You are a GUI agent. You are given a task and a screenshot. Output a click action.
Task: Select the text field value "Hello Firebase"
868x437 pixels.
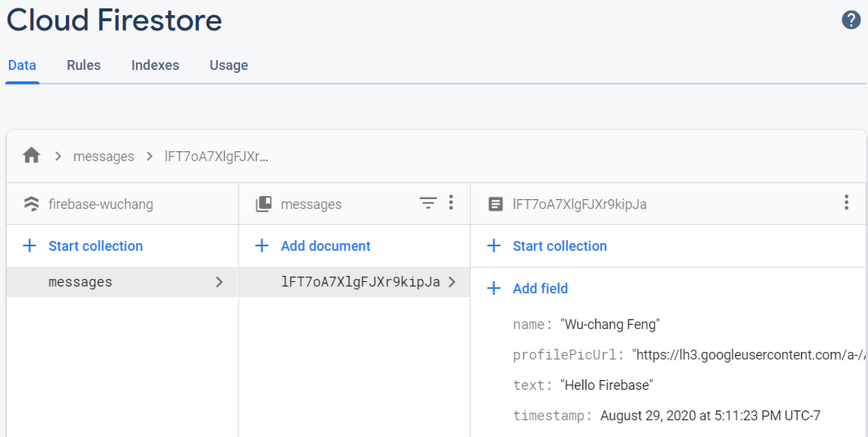click(607, 385)
